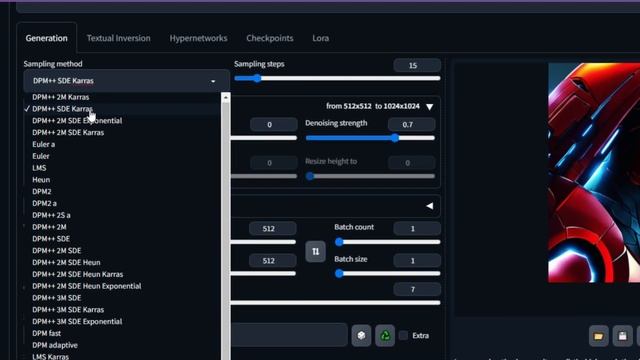Click the Batch count slider

(x=387, y=242)
